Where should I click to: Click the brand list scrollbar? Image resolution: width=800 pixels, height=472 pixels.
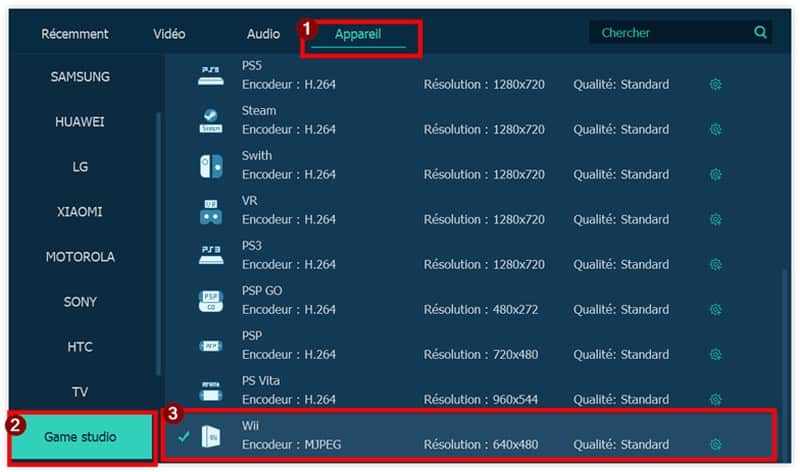click(158, 240)
